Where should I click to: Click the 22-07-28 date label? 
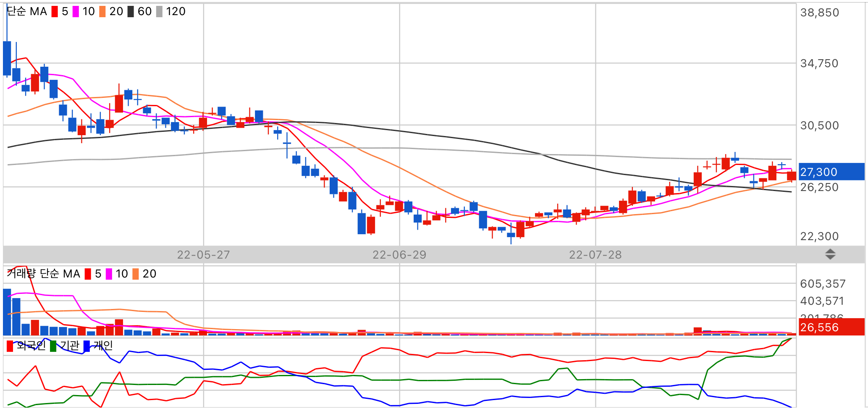tap(595, 255)
